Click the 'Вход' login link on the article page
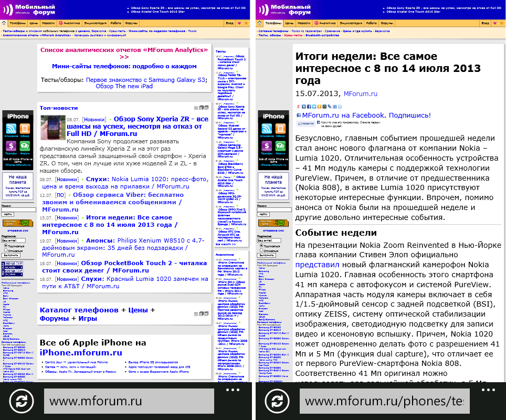The image size is (506, 420). 485,23
